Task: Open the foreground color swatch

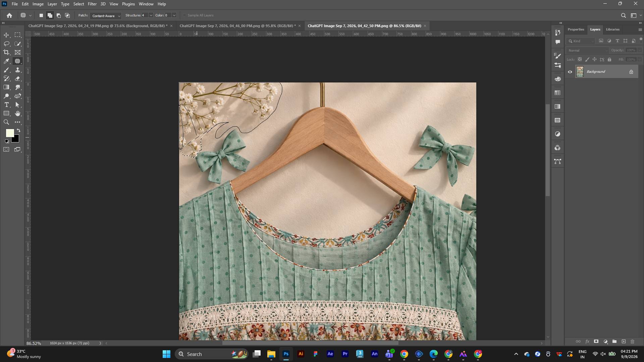Action: click(x=10, y=133)
